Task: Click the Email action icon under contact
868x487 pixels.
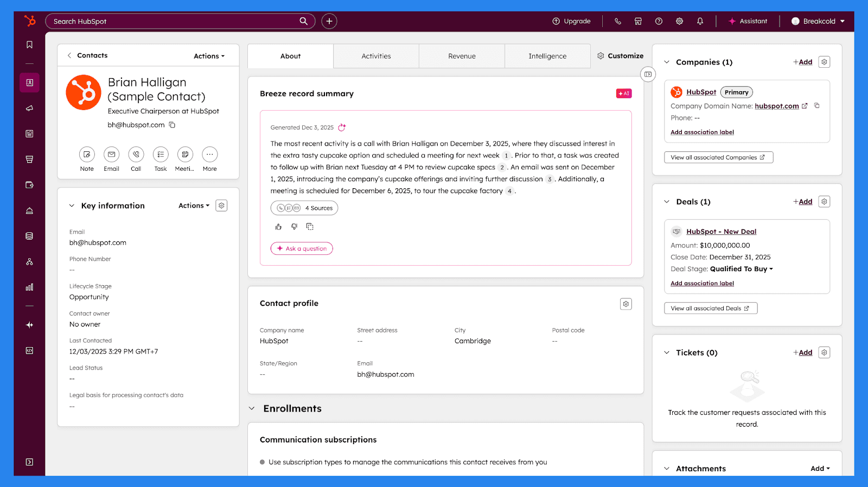Action: [111, 155]
